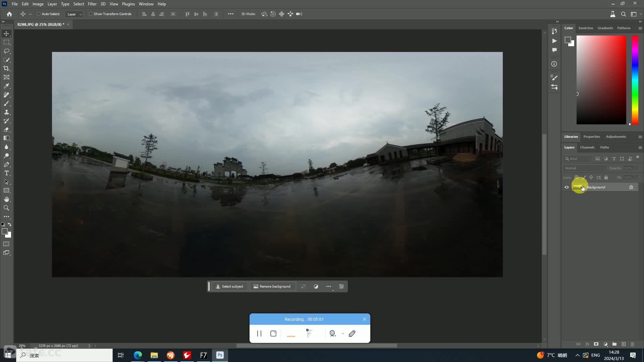Create a new layer icon

[x=624, y=344]
